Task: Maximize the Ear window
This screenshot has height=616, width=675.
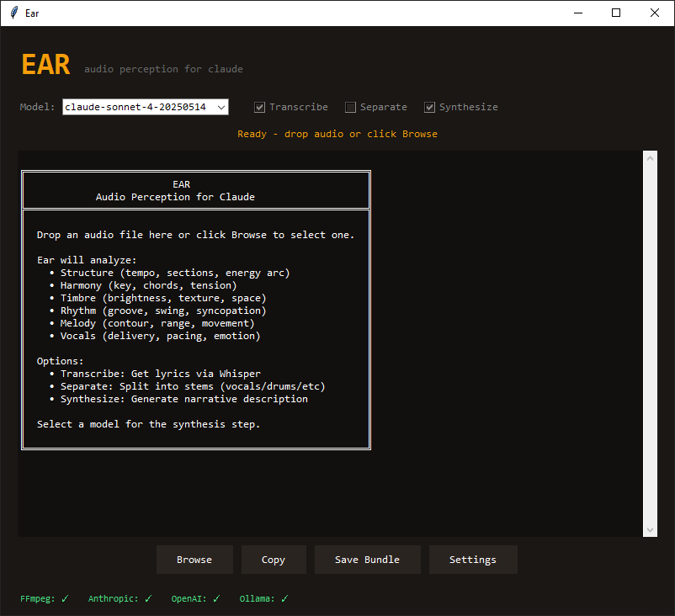Action: 616,13
